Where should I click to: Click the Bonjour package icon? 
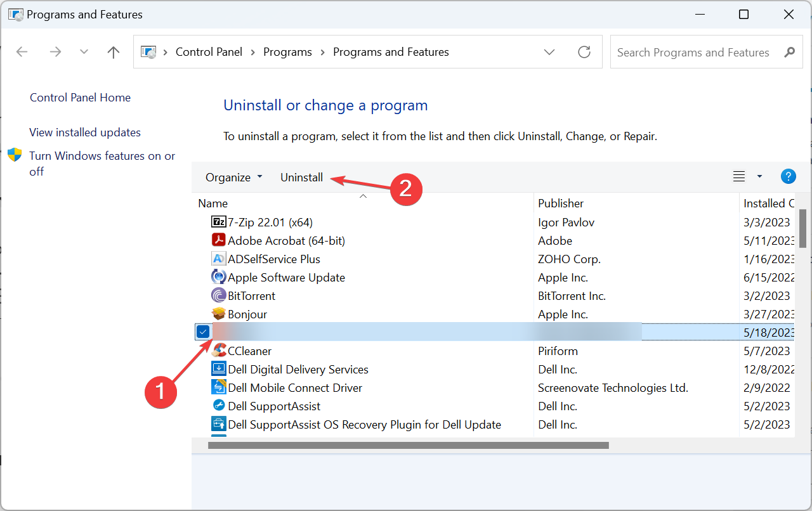click(218, 314)
